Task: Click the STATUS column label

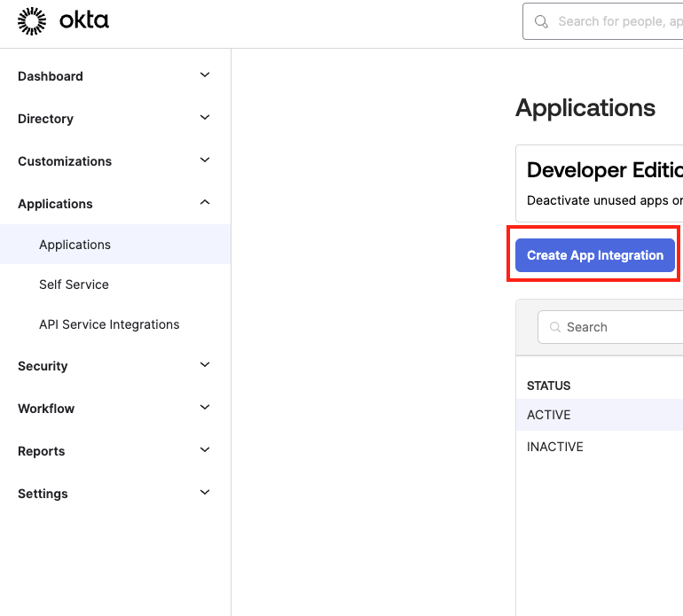Action: click(548, 386)
